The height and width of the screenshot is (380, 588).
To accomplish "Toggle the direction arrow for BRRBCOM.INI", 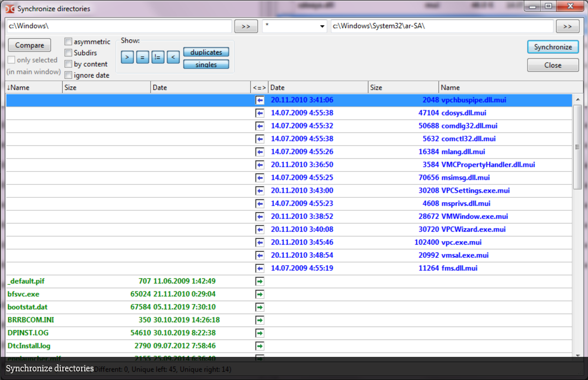I will 260,320.
